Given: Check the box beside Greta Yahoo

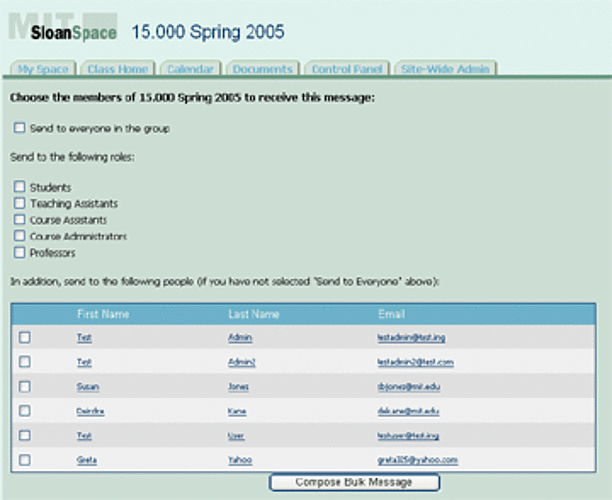Looking at the screenshot, I should tap(25, 460).
